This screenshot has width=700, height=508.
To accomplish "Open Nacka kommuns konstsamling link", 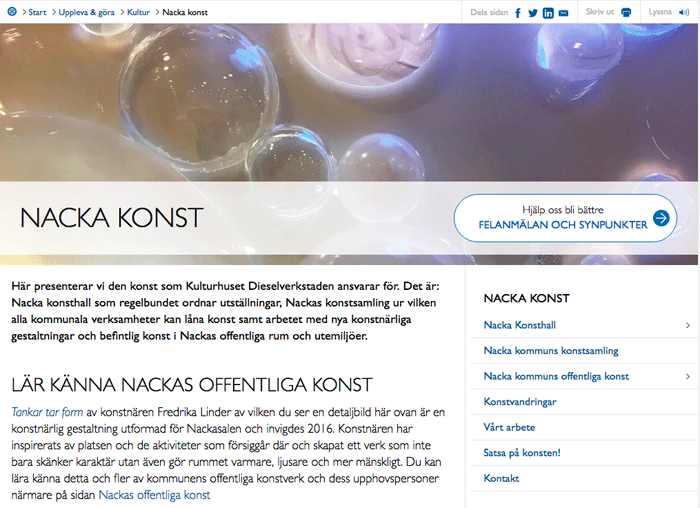I will 551,351.
